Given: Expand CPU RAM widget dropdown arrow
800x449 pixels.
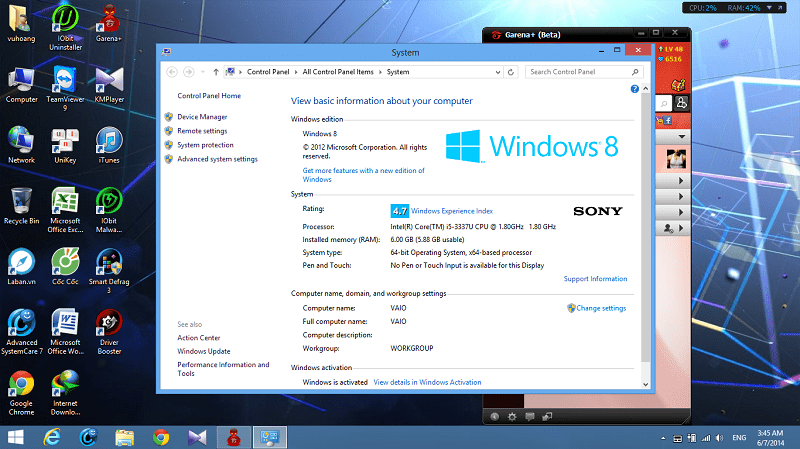Looking at the screenshot, I should 769,8.
